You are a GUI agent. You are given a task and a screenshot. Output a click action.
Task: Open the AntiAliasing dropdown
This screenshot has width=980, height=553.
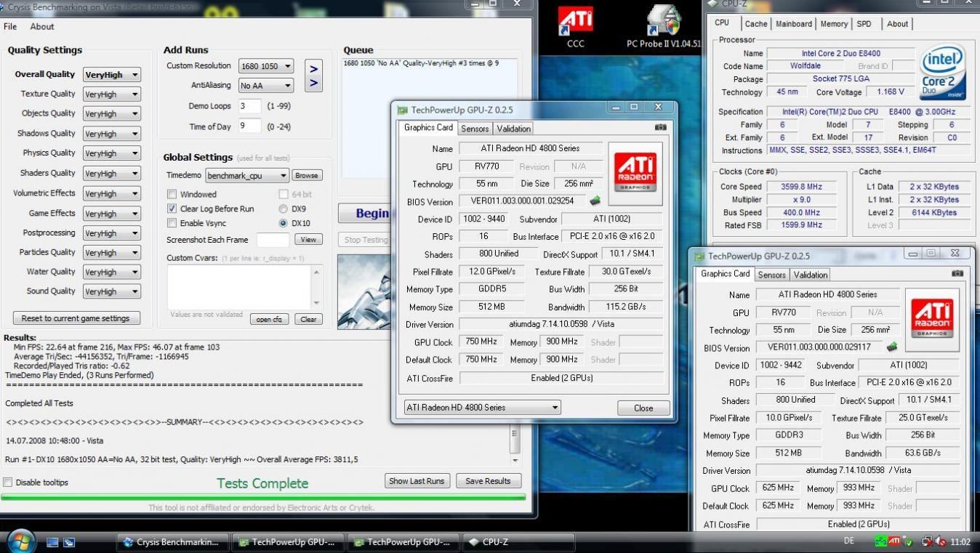[x=266, y=86]
